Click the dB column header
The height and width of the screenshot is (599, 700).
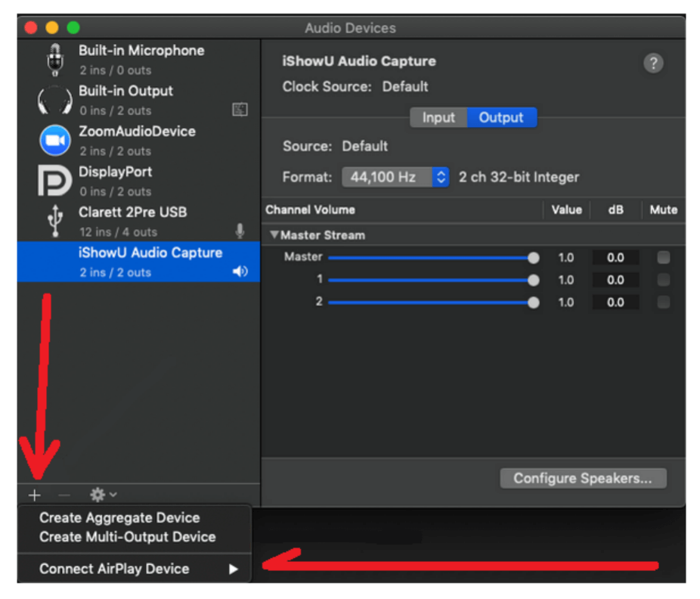point(615,209)
